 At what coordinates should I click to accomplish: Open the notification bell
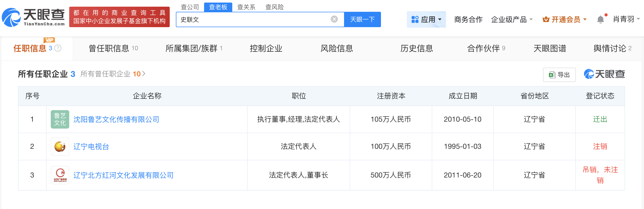(x=600, y=19)
